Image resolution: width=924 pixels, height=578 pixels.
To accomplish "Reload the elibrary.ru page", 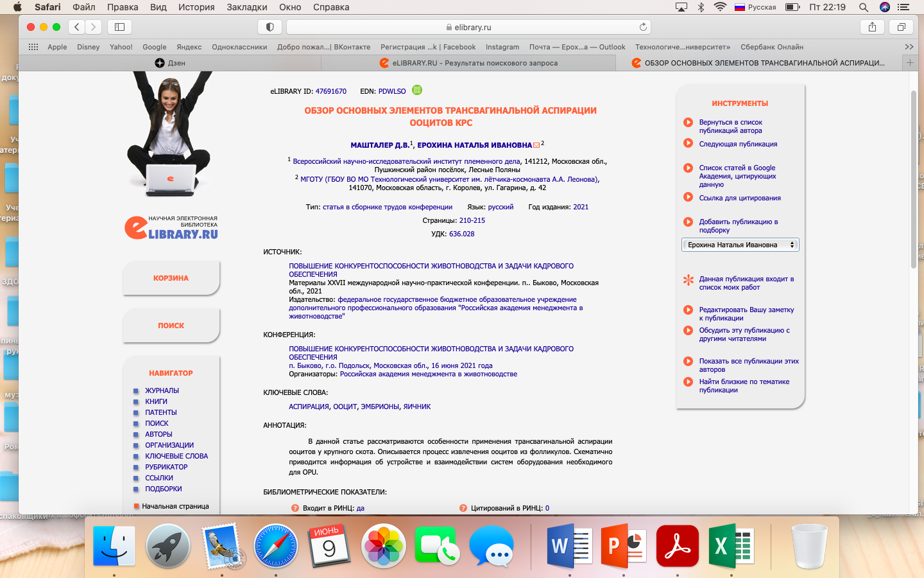I will coord(643,27).
